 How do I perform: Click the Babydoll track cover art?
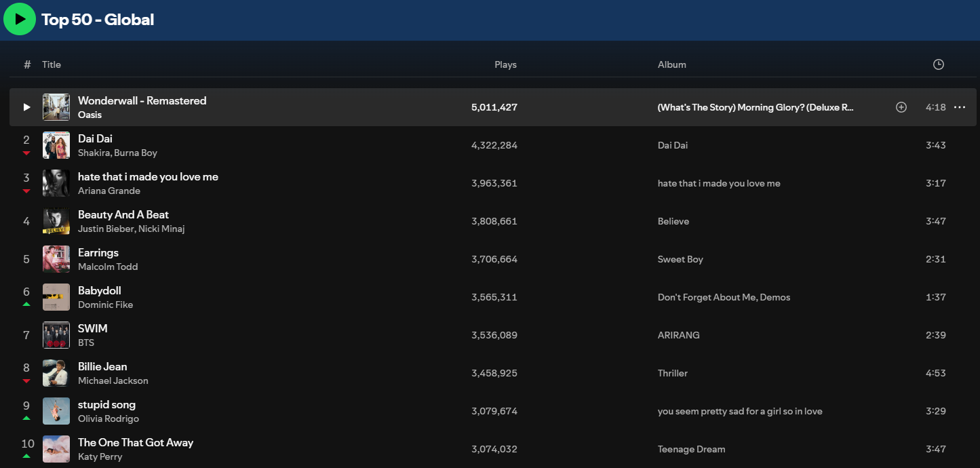coord(56,297)
